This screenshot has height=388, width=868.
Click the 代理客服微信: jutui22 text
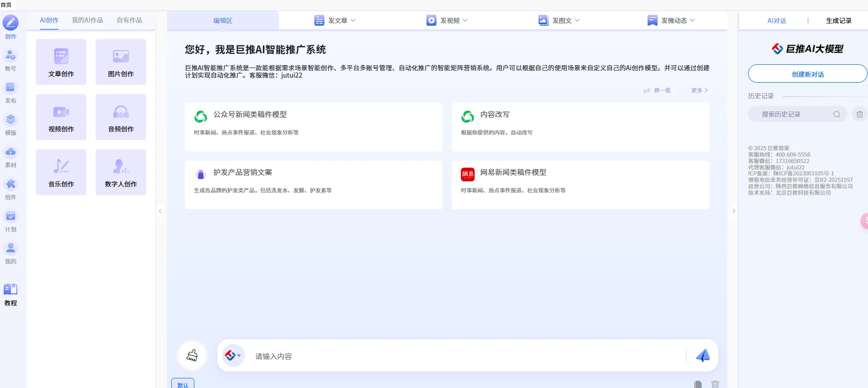[777, 168]
